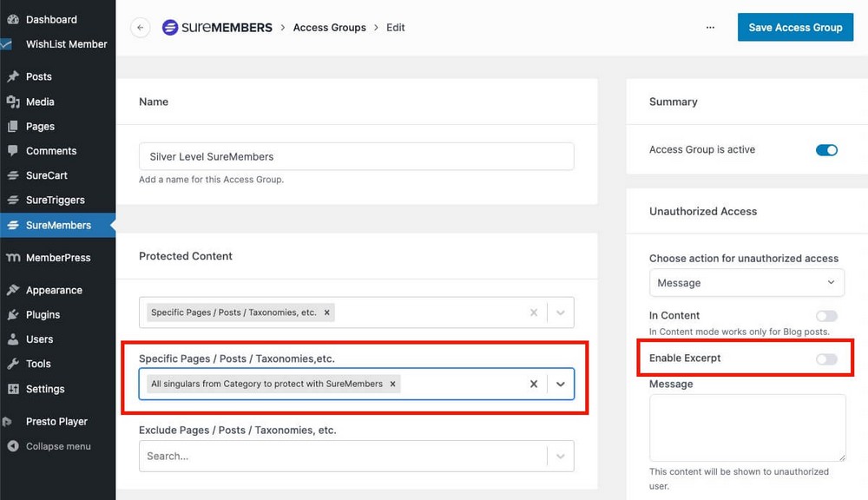Click the Collapse menu link
Viewport: 868px width, 500px height.
point(57,446)
